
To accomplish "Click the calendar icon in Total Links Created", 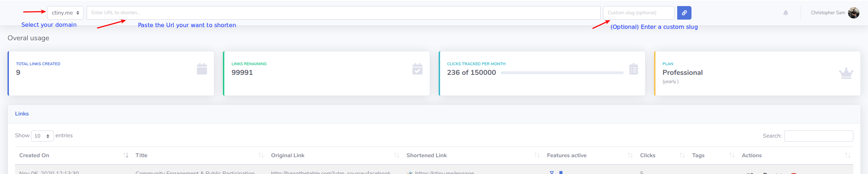I will [202, 69].
